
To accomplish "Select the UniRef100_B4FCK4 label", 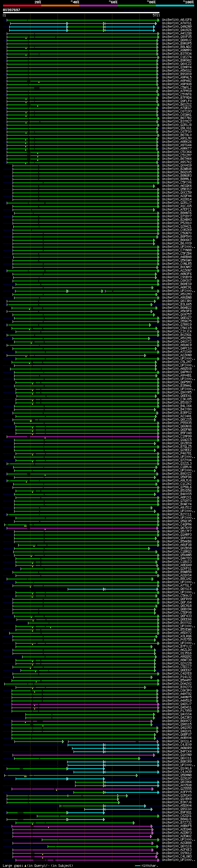I will [x=177, y=751].
